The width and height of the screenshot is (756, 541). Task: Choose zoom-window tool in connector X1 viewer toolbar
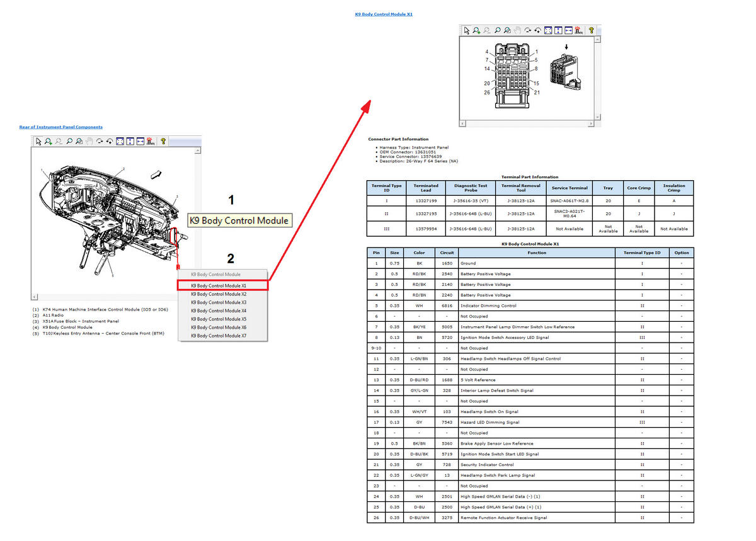(x=508, y=30)
